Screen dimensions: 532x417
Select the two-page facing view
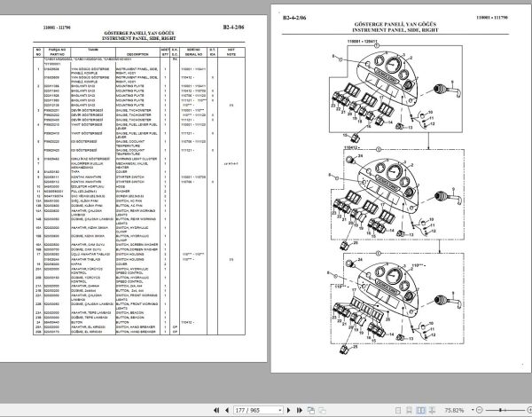(x=420, y=410)
